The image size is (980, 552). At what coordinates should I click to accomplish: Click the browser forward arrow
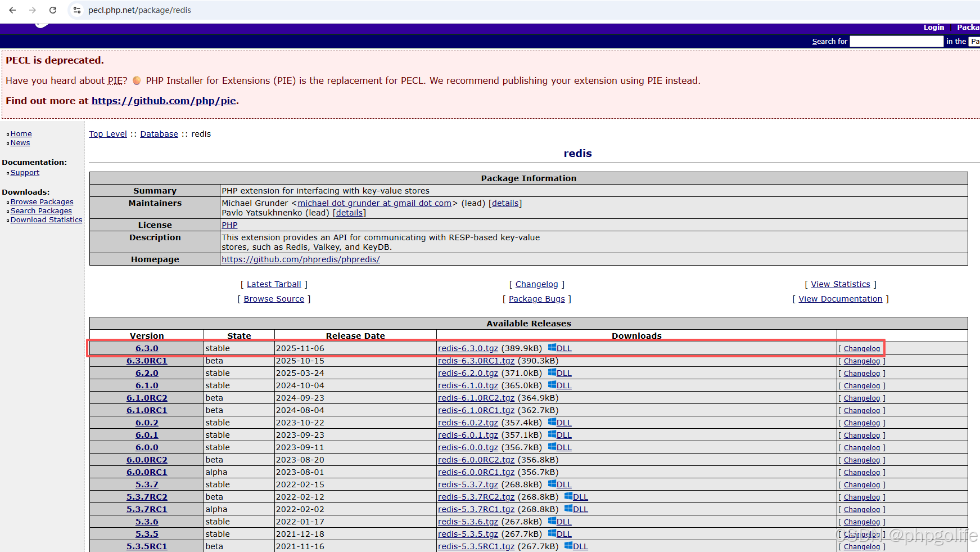[33, 10]
